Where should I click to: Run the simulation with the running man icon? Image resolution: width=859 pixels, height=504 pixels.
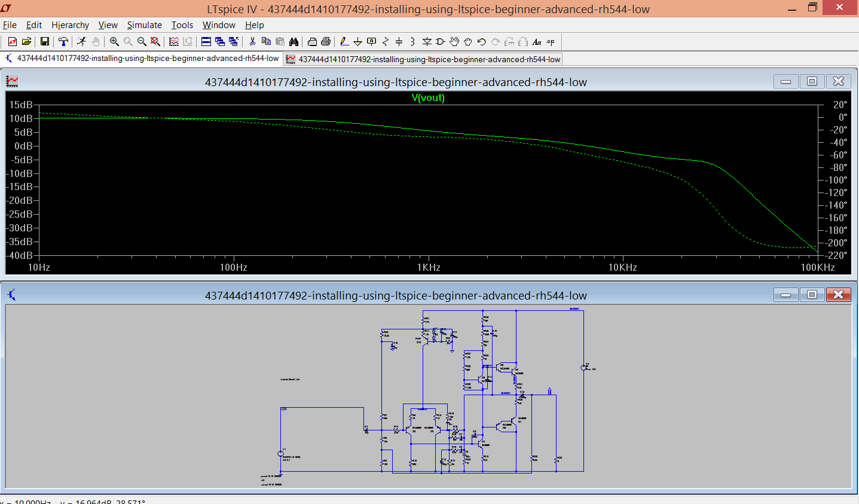click(81, 41)
